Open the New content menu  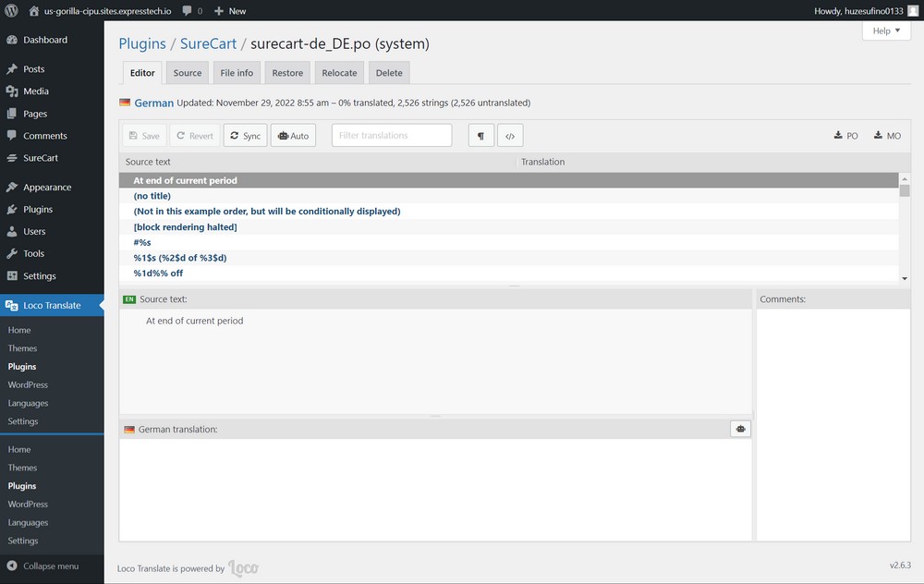coord(230,11)
